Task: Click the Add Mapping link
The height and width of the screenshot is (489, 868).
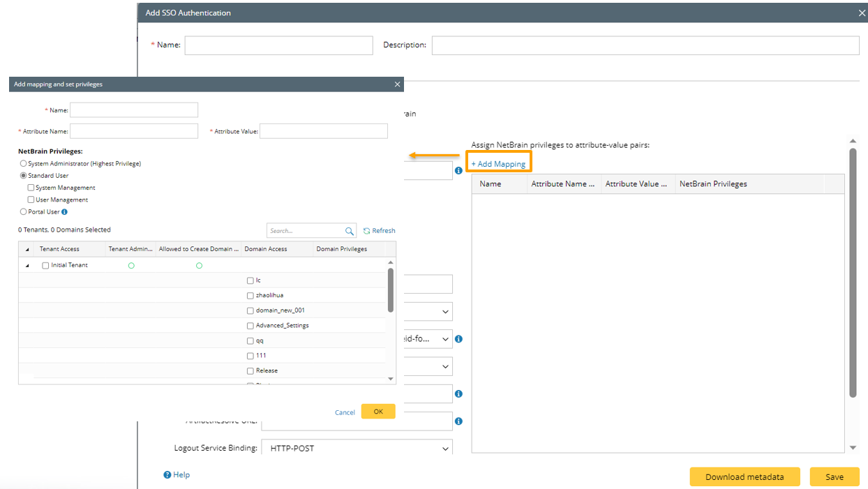Action: point(498,164)
